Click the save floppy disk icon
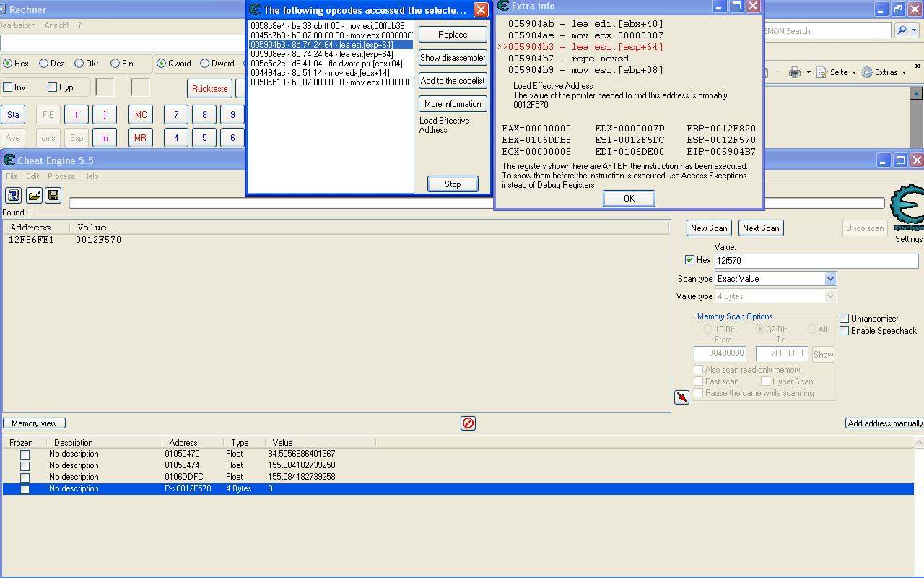This screenshot has height=578, width=924. point(53,196)
